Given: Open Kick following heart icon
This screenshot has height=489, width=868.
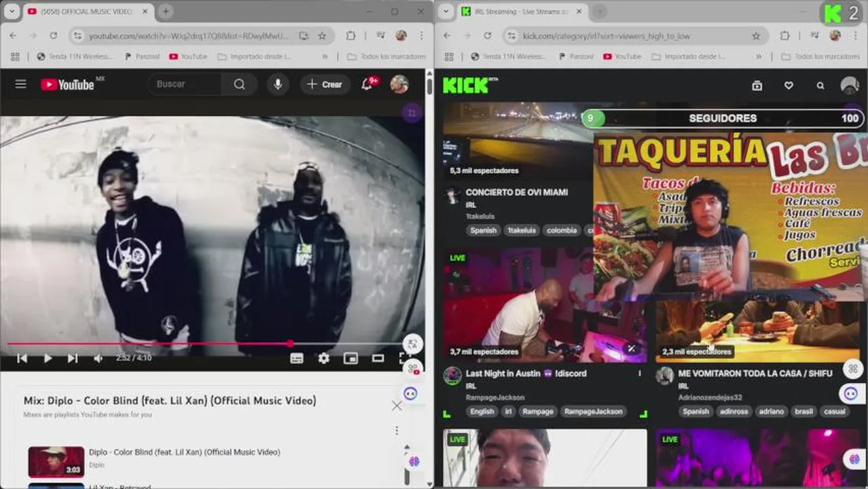Looking at the screenshot, I should click(789, 86).
